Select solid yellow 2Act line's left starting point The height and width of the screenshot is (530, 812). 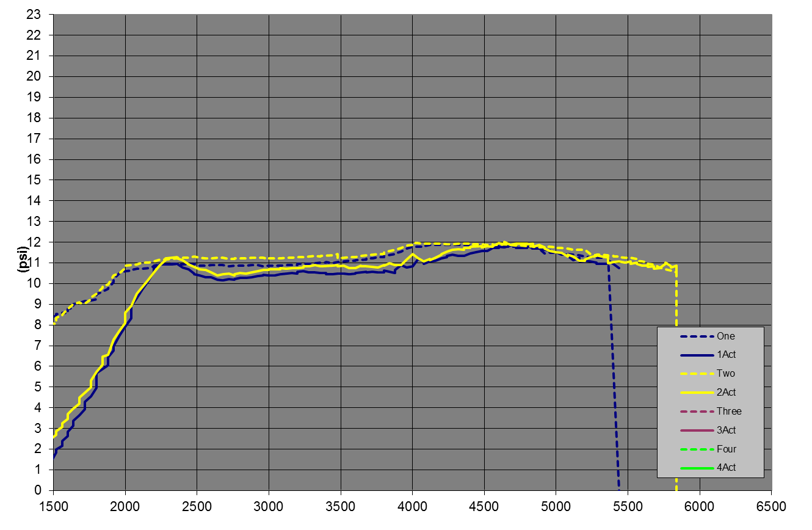(54, 437)
